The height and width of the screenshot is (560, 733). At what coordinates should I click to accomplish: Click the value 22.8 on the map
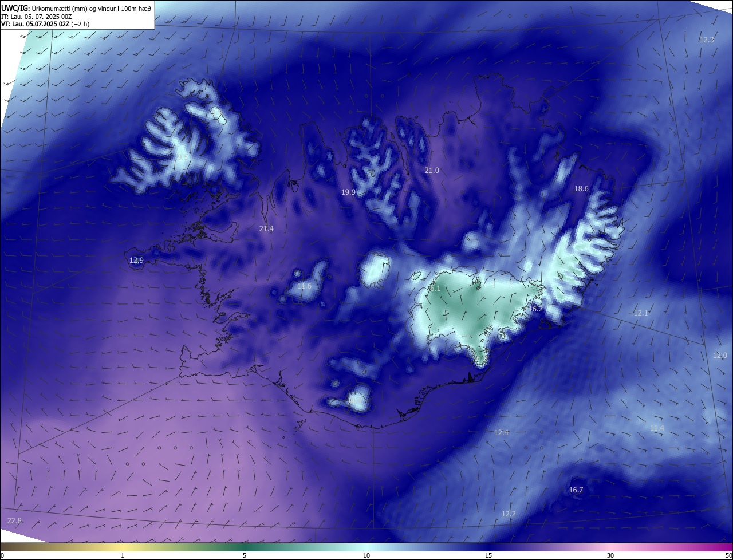(14, 521)
